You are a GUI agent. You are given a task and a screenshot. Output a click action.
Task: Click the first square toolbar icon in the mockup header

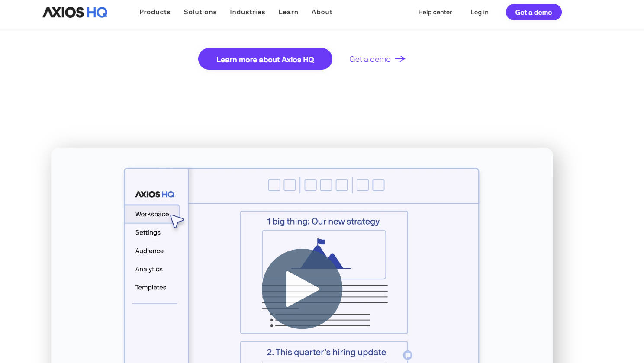point(274,185)
